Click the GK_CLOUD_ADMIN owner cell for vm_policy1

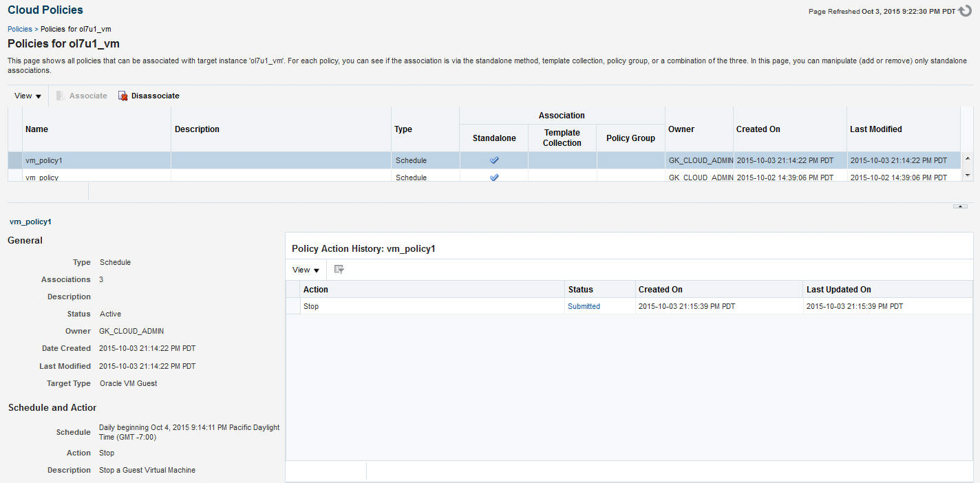pos(699,160)
